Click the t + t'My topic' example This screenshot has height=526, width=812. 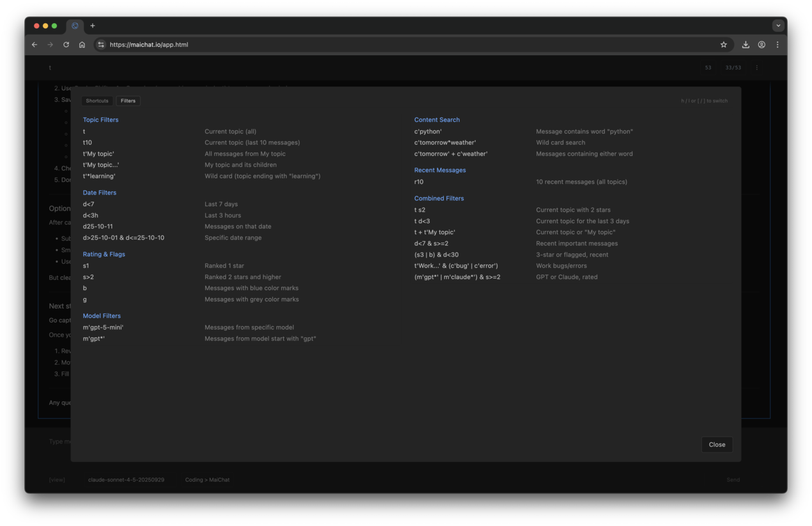[435, 232]
